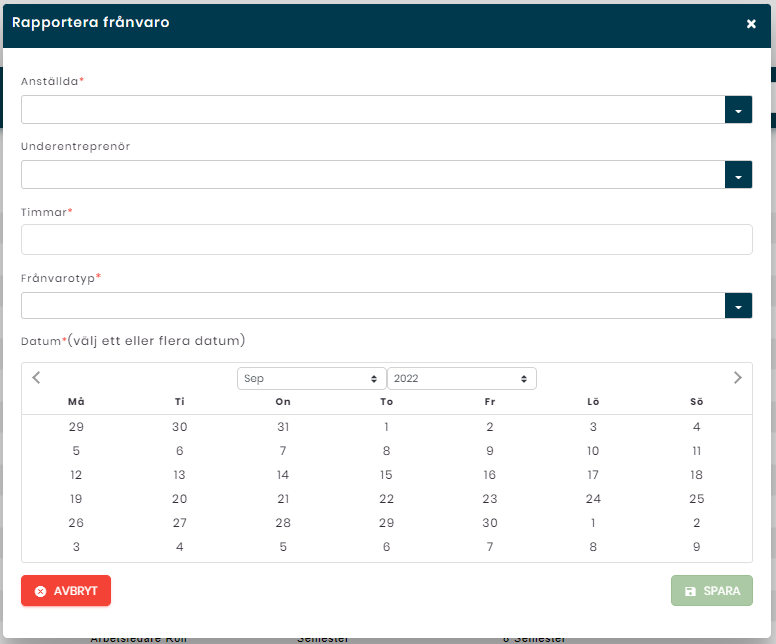
Task: Pick the date 19 in calendar
Action: (76, 498)
